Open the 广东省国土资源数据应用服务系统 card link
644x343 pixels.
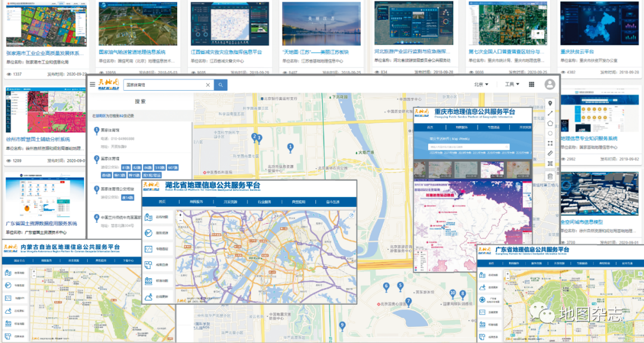[x=42, y=224]
